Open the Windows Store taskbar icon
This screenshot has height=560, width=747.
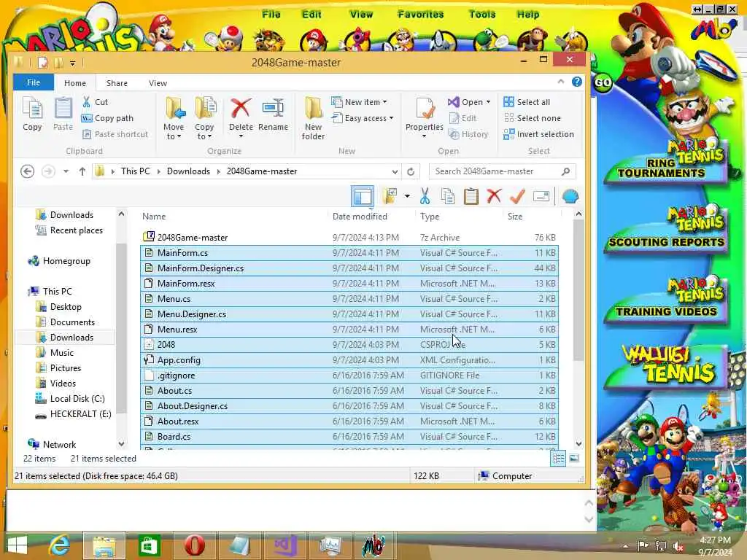149,545
